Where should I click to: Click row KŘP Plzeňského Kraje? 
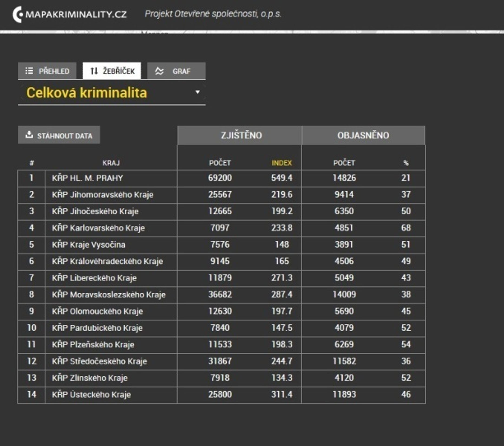[x=221, y=345]
